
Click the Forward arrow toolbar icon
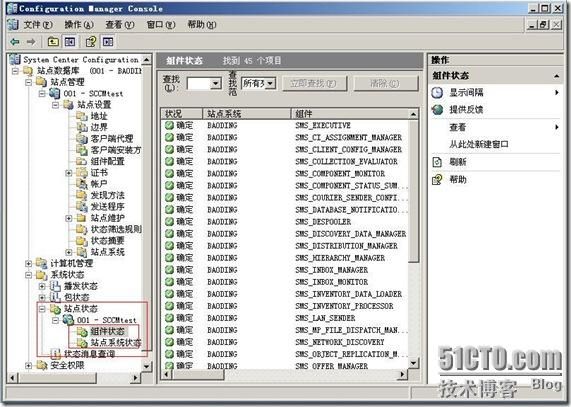[31, 42]
